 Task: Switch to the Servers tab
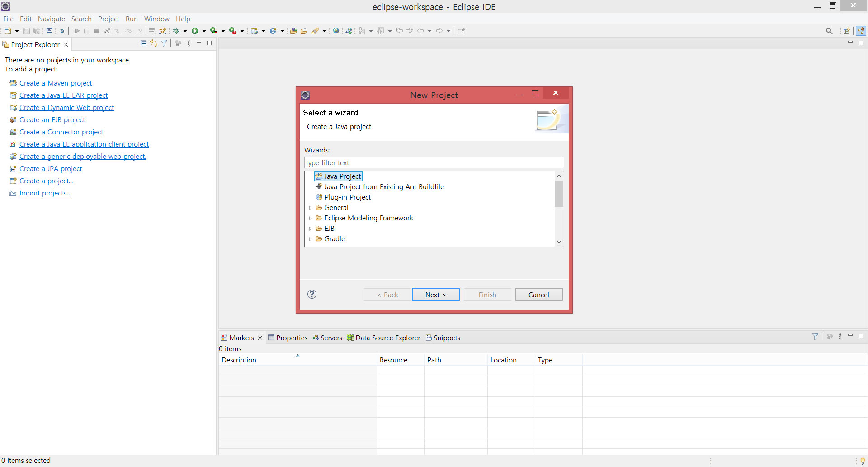tap(327, 338)
